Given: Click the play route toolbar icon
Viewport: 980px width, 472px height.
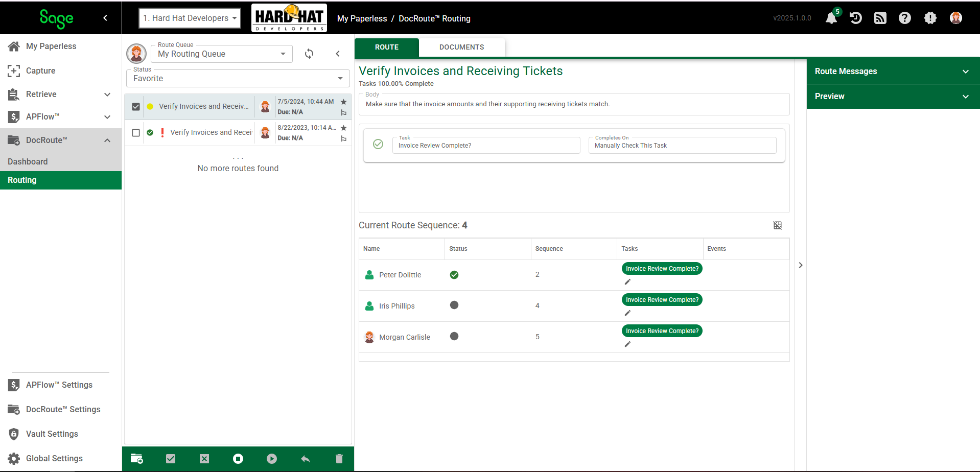Looking at the screenshot, I should tap(272, 459).
